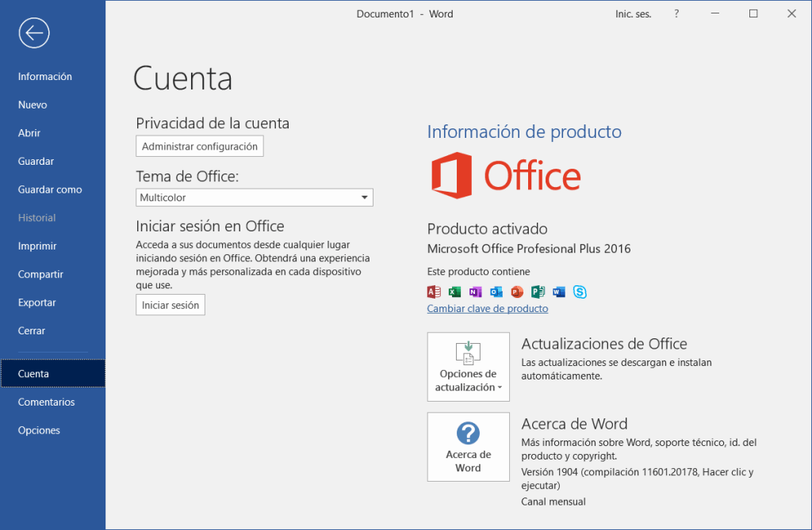Click the Outlook icon
812x530 pixels.
coord(496,292)
